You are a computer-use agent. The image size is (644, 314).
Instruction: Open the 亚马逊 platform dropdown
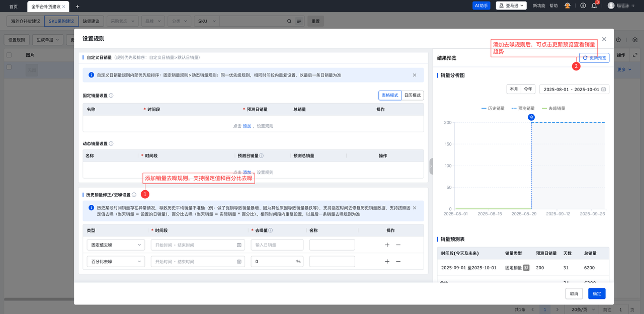coord(511,6)
